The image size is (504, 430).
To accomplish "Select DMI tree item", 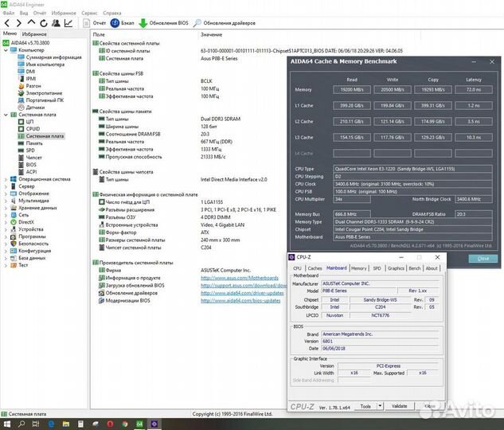I will click(27, 72).
